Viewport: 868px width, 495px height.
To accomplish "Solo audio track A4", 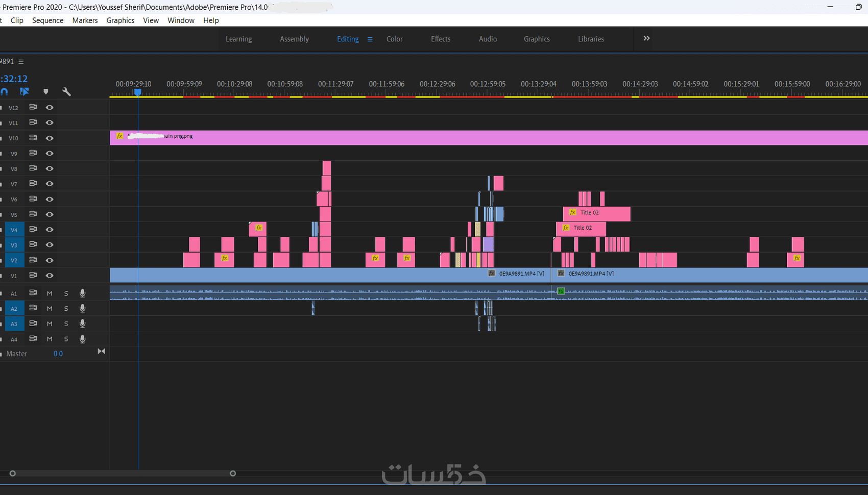I will coord(66,339).
